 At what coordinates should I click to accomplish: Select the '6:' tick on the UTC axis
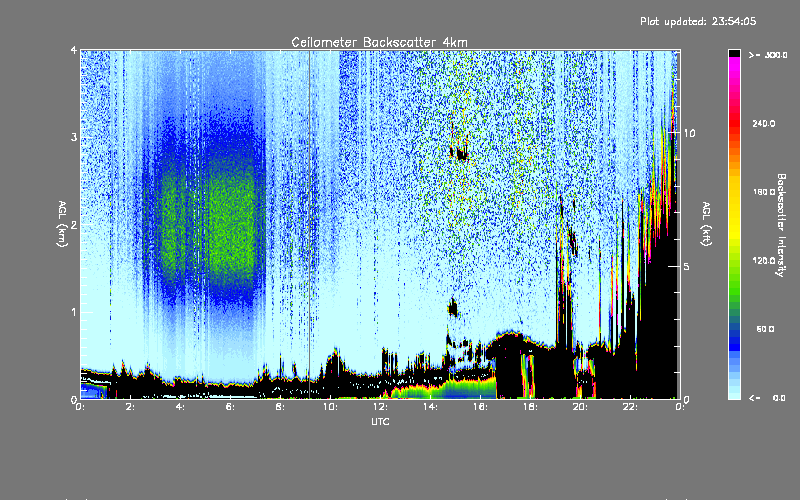[230, 407]
